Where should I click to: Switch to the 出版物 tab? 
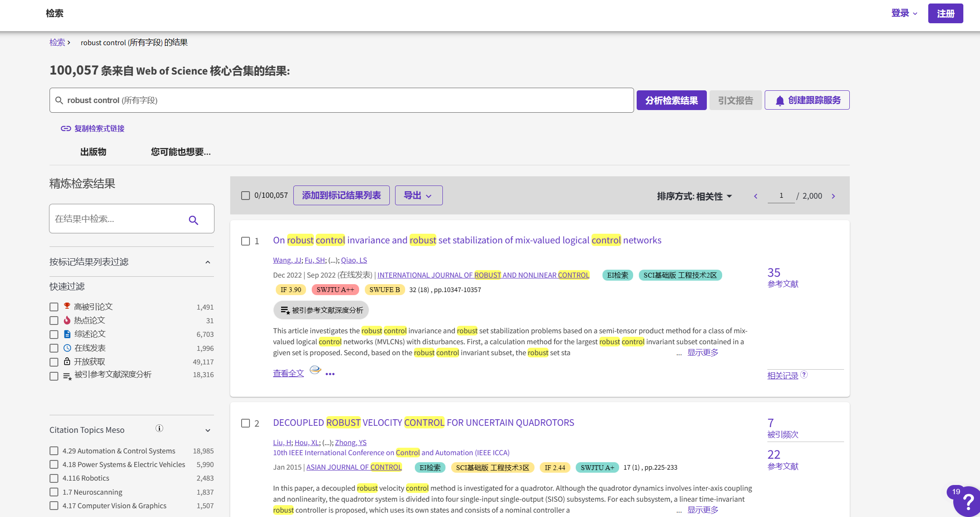93,152
